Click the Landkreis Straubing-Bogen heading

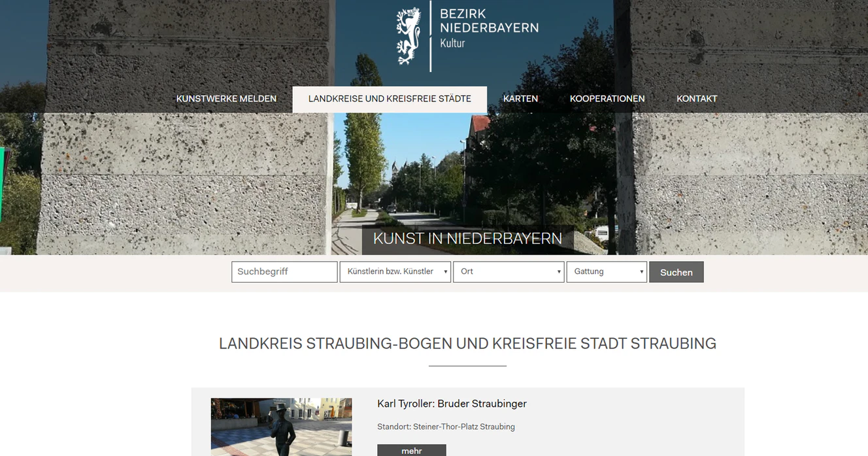click(467, 343)
